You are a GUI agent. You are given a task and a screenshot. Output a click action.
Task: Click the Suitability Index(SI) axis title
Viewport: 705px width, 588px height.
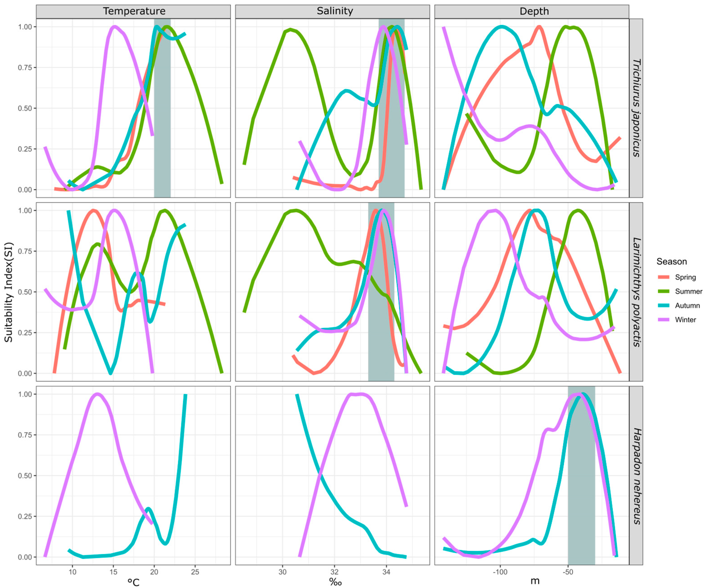[8, 292]
